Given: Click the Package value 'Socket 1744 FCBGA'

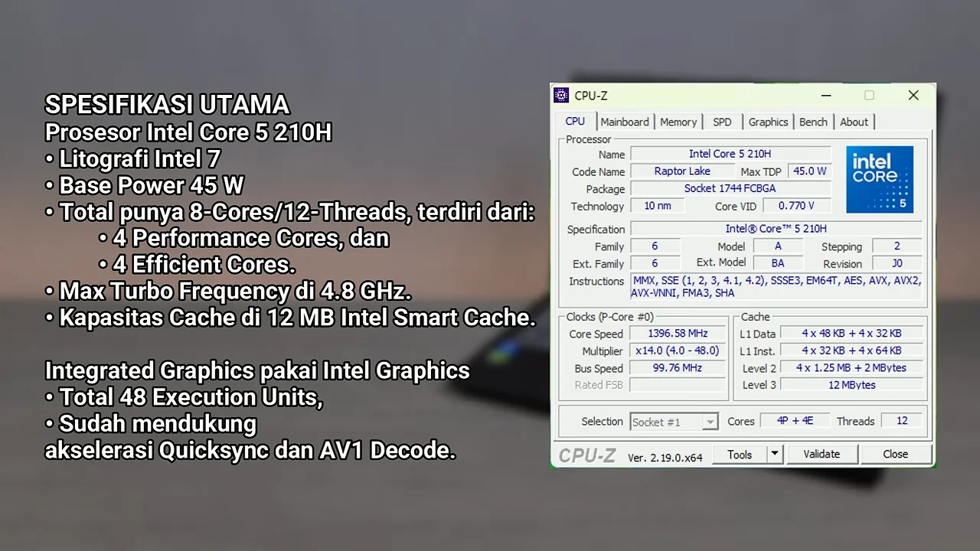Looking at the screenshot, I should [730, 188].
